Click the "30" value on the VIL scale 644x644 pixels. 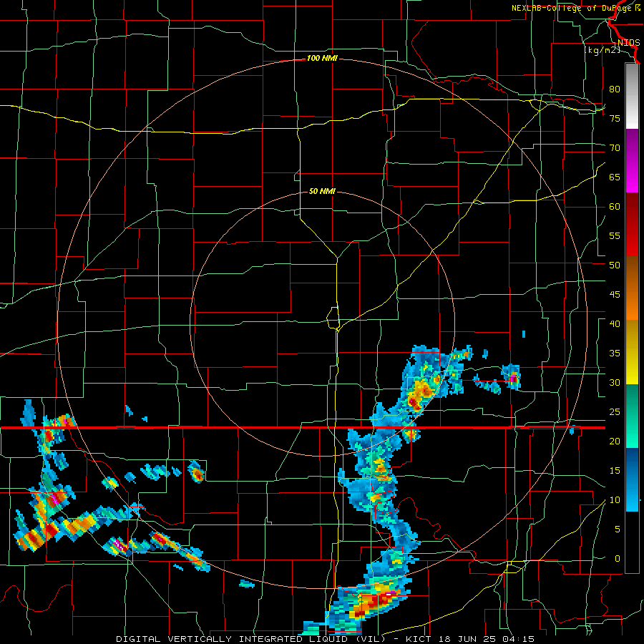615,383
